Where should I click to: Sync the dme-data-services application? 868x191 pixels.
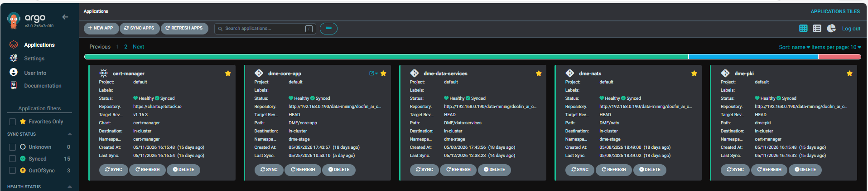[x=424, y=170]
